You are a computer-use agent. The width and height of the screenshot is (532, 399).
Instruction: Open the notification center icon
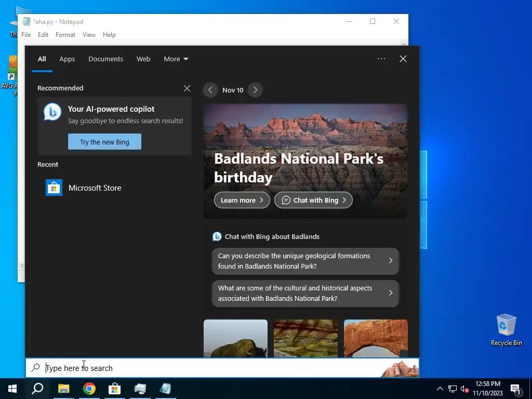coord(515,390)
